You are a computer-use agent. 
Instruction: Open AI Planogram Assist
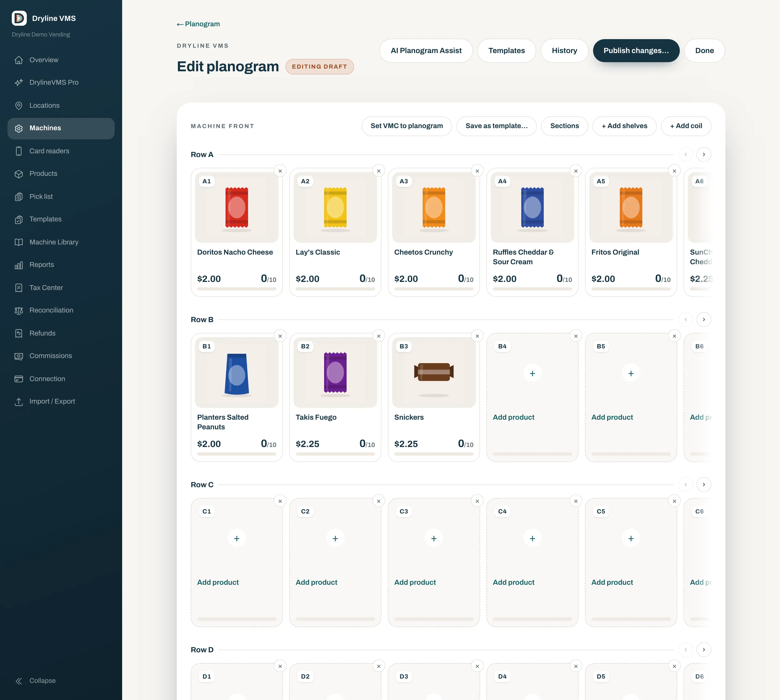[x=426, y=50]
